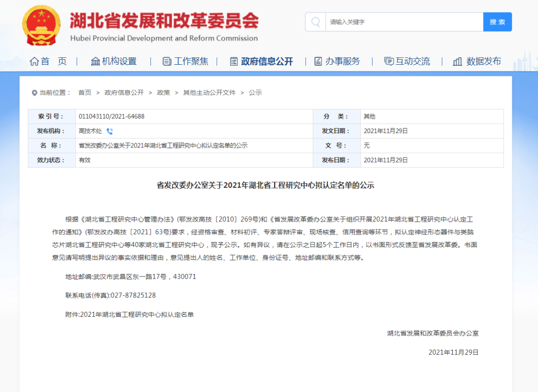
Task: Click the 索引号 label cell
Action: tap(52, 117)
